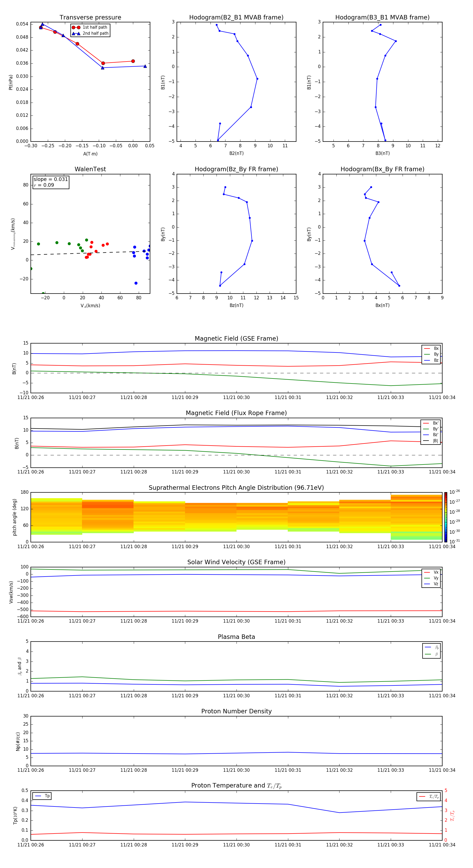Click the Vx entry in velocity legend

pyautogui.click(x=431, y=573)
